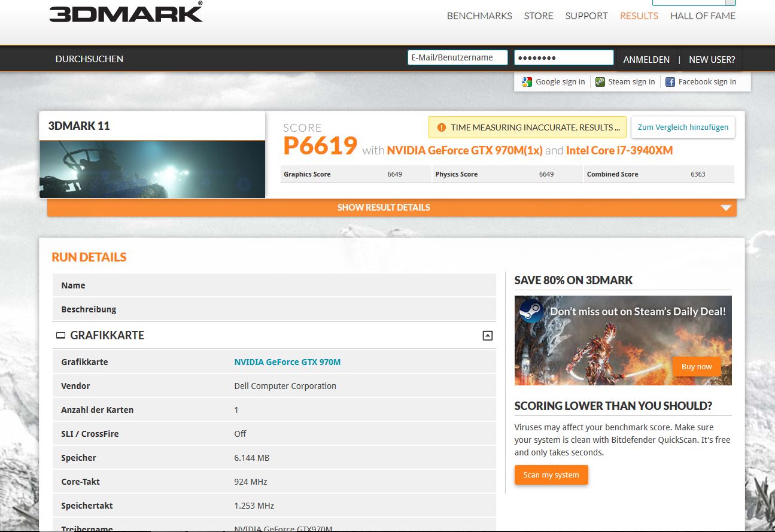
Task: Click the monitor icon beside Grafikkarte
Action: click(60, 336)
